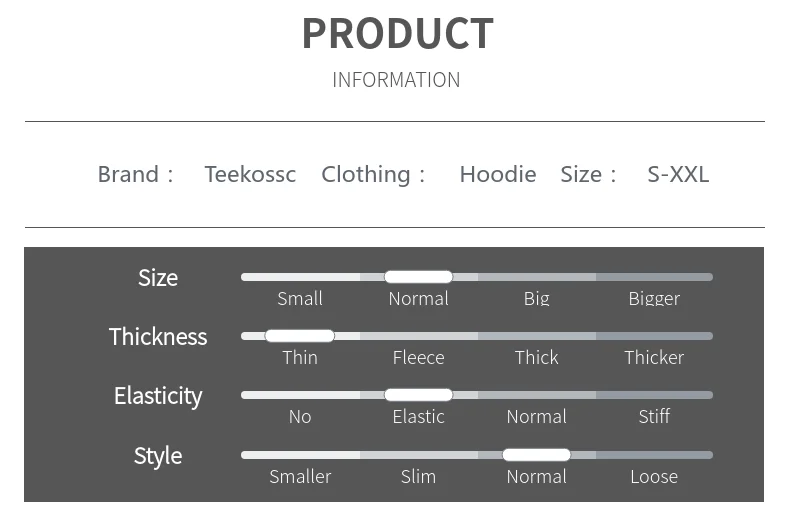The height and width of the screenshot is (511, 790).
Task: Select the Thick thickness label
Action: [537, 357]
